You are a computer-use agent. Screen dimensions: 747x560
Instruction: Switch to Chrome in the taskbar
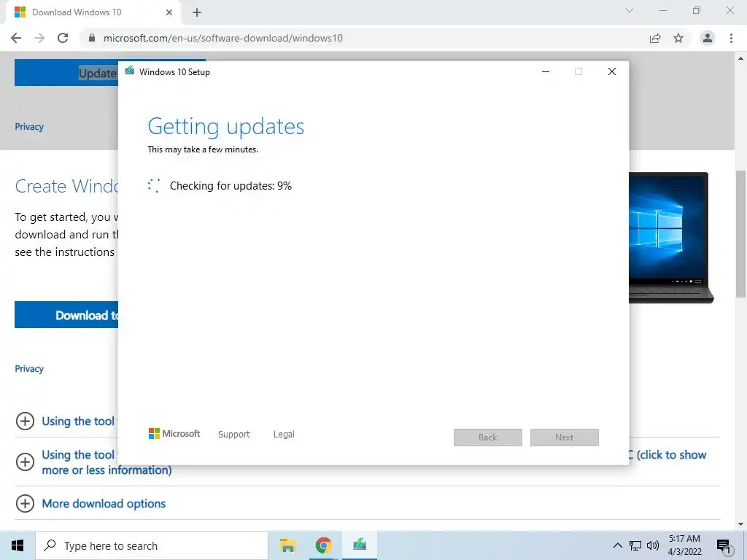tap(323, 545)
